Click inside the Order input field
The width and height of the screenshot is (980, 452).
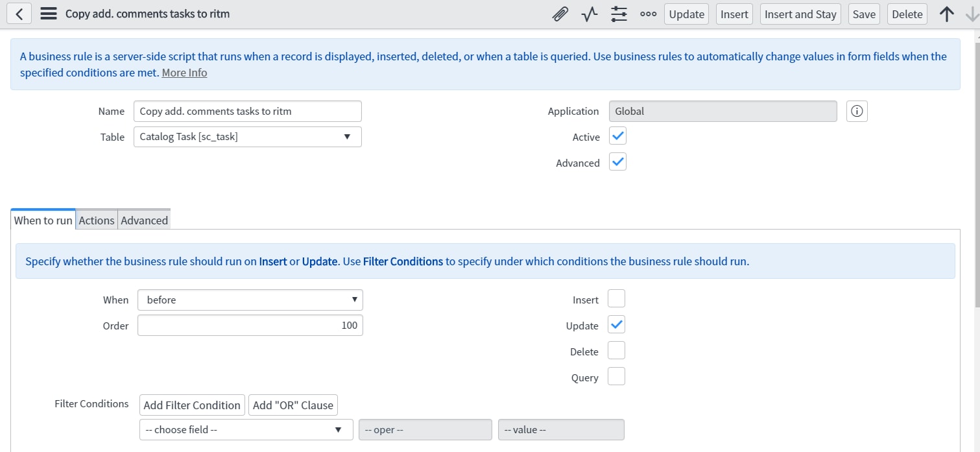[250, 325]
